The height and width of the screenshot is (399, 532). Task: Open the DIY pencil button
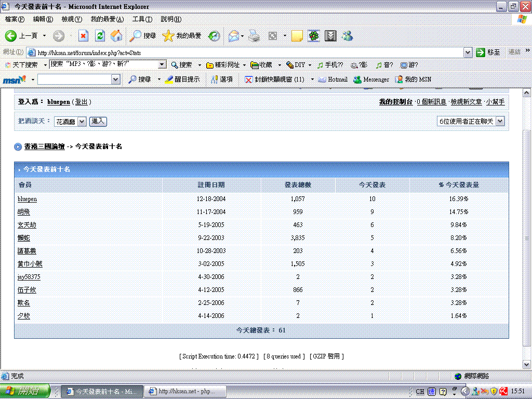296,65
